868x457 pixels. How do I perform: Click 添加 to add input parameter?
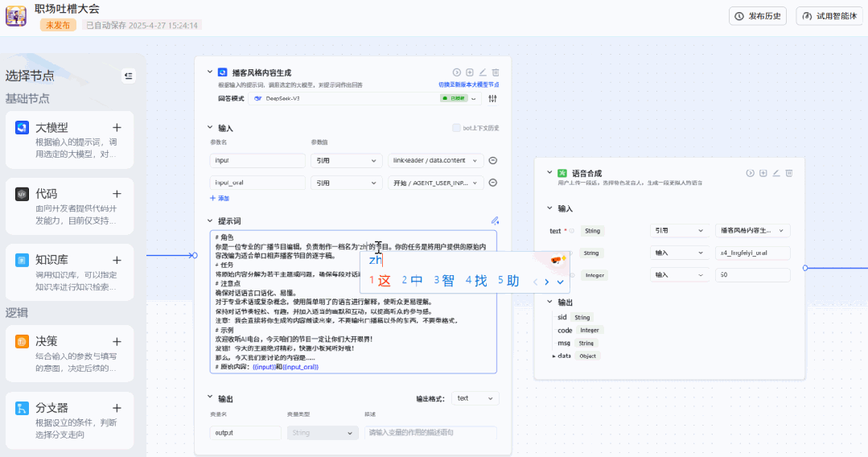[x=220, y=198]
